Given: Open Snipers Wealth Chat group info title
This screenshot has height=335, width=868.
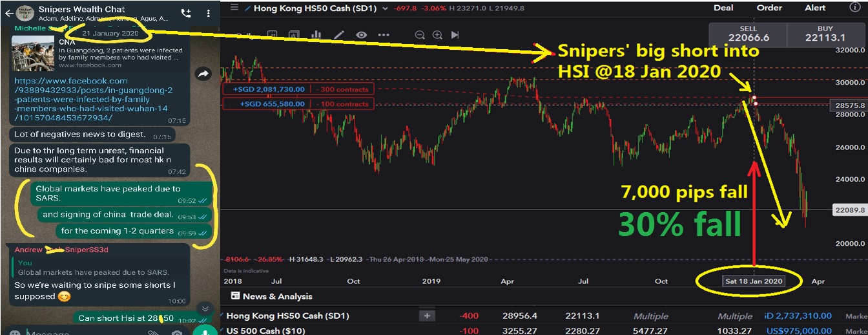Looking at the screenshot, I should click(82, 10).
